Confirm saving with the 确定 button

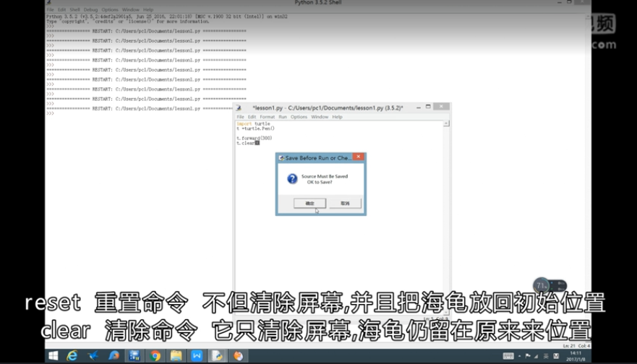point(309,203)
